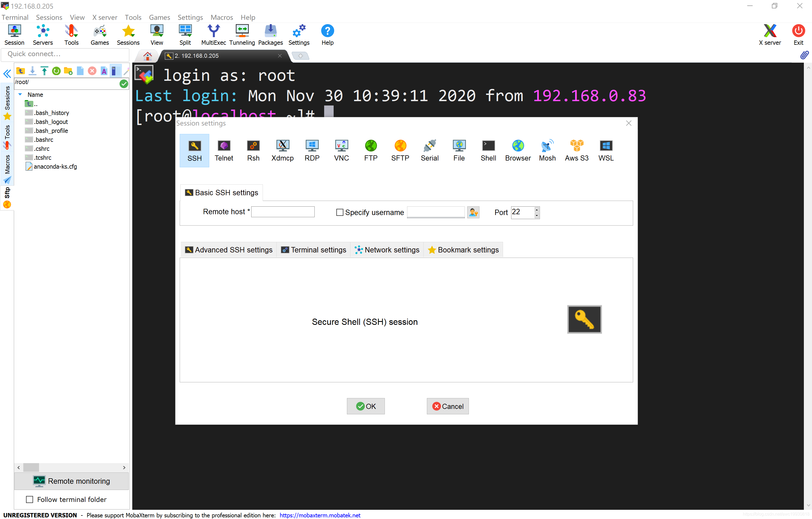Click the OK button
This screenshot has height=519, width=812.
click(366, 406)
